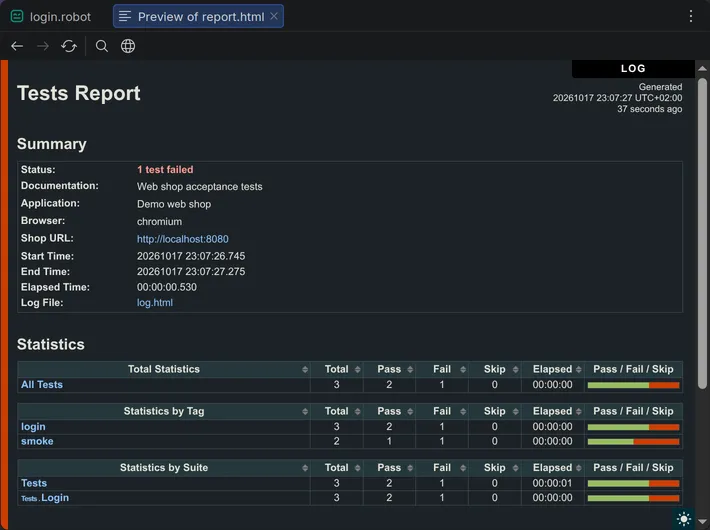Sort Statistics by Suite table by Skip
This screenshot has height=530, width=710.
[494, 467]
